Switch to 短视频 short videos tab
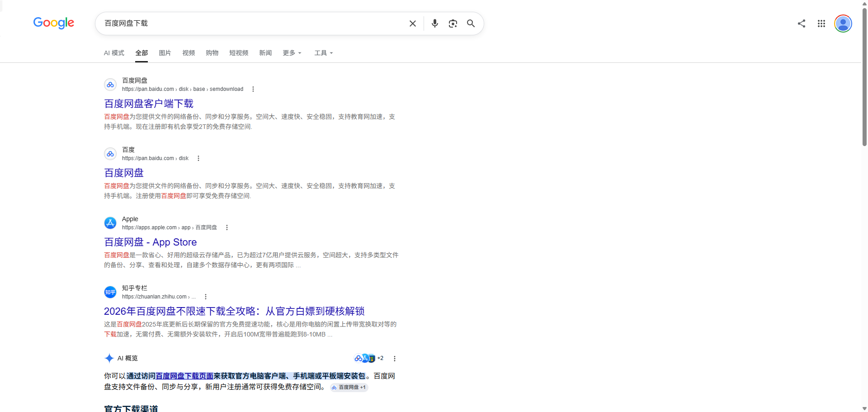868x412 pixels. point(239,53)
